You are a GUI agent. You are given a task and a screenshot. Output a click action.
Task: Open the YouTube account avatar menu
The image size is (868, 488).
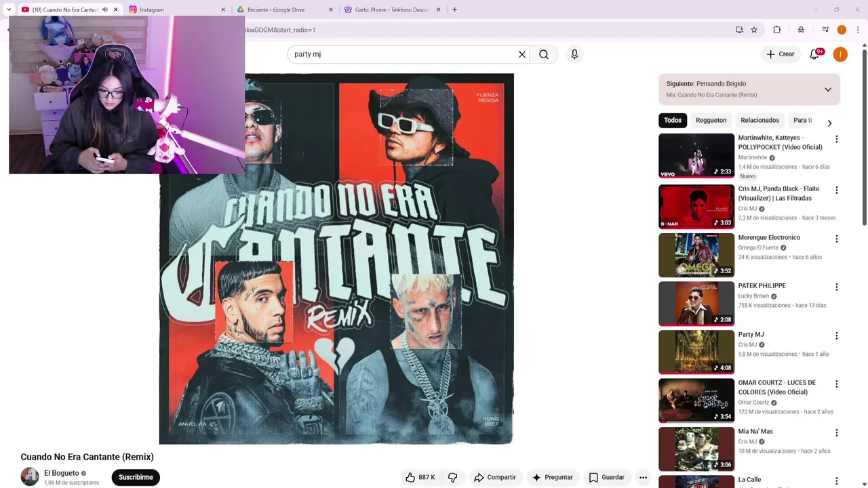point(840,54)
